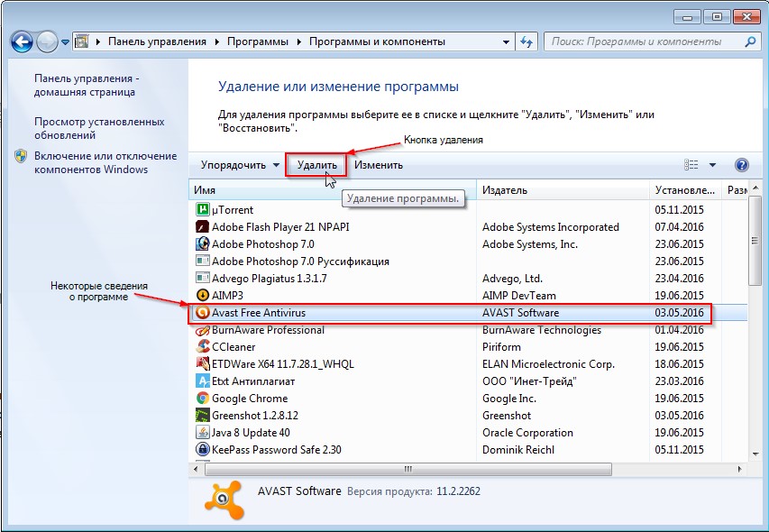Expand the view options dropdown arrow
The image size is (769, 532).
(712, 165)
